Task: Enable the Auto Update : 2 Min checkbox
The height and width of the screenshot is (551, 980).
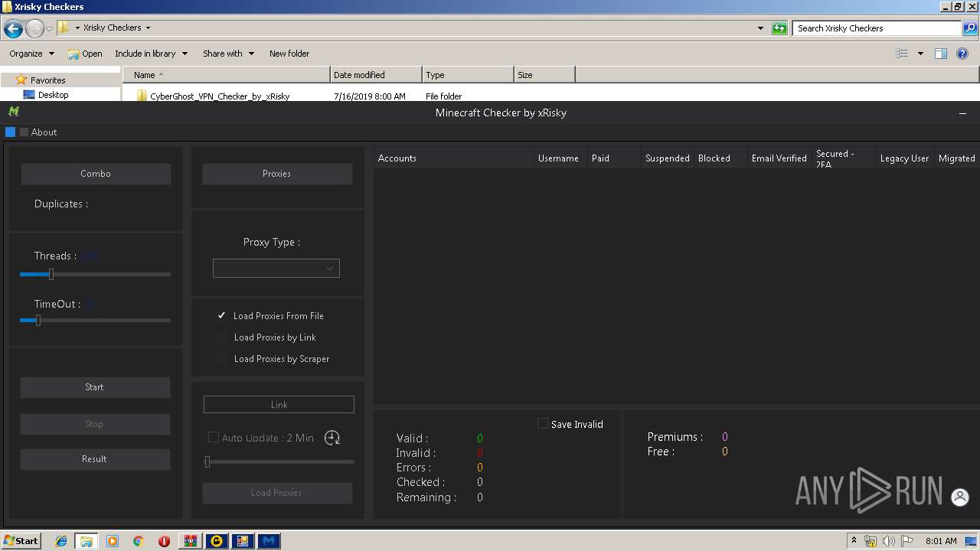Action: click(x=214, y=438)
